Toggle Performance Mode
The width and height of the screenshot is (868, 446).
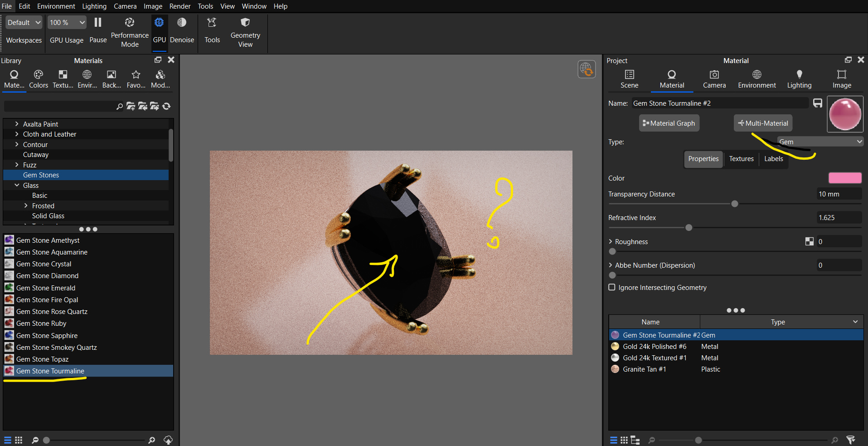coord(130,32)
